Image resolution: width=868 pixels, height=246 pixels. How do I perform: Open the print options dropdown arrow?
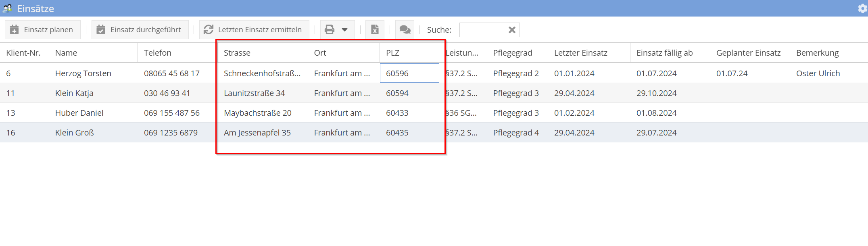click(x=345, y=29)
